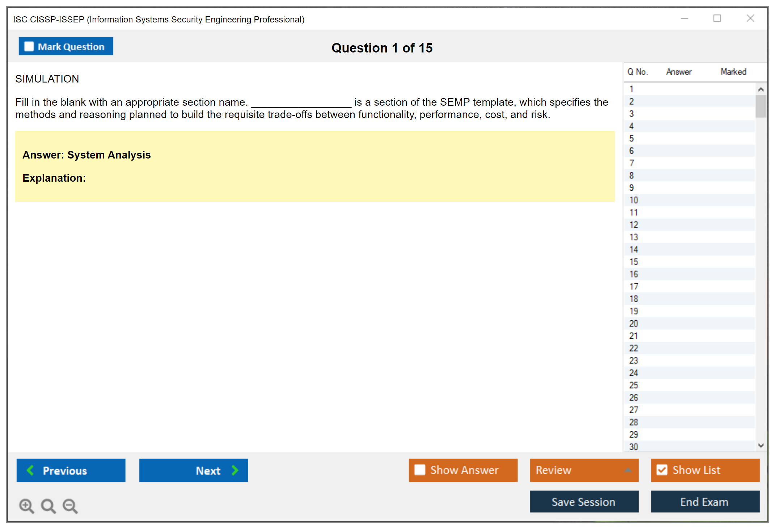778x532 pixels.
Task: Minimize the exam window
Action: [x=684, y=18]
